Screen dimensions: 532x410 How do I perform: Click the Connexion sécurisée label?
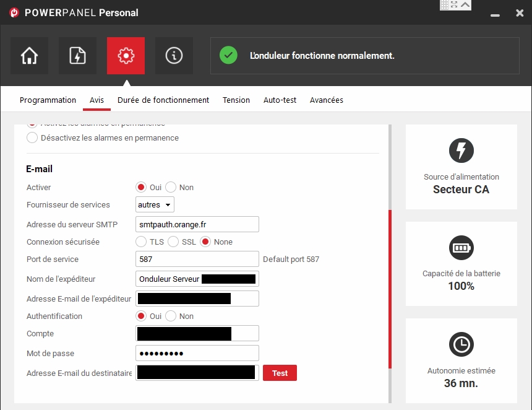tap(63, 242)
